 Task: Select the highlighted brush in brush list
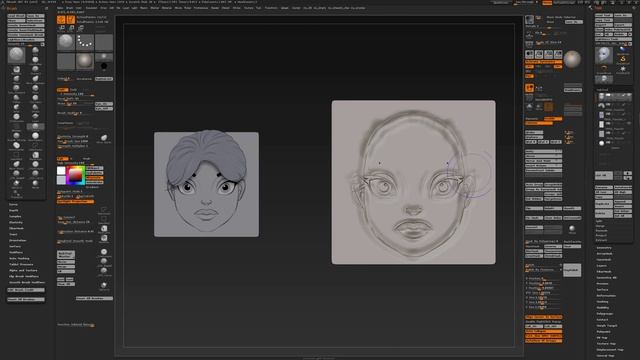pos(36,127)
